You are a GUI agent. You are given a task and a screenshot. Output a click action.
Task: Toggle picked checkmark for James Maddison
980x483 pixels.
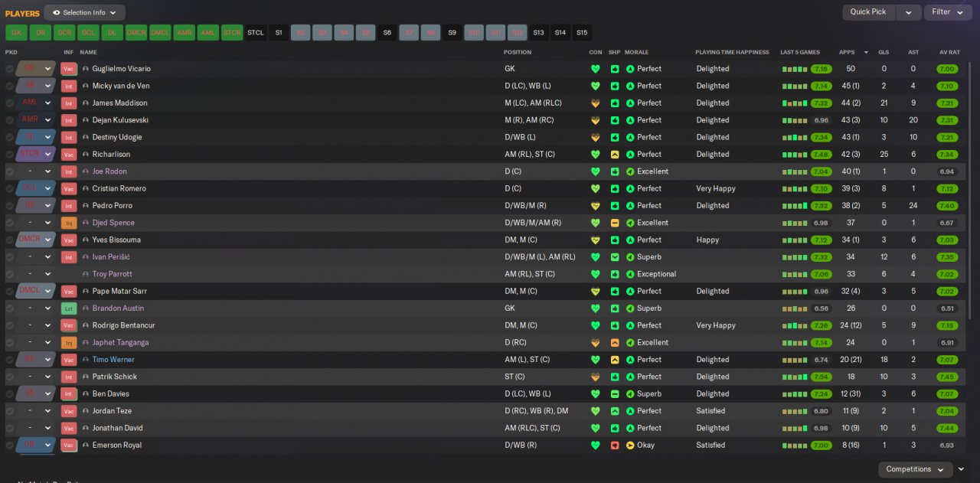pos(9,103)
